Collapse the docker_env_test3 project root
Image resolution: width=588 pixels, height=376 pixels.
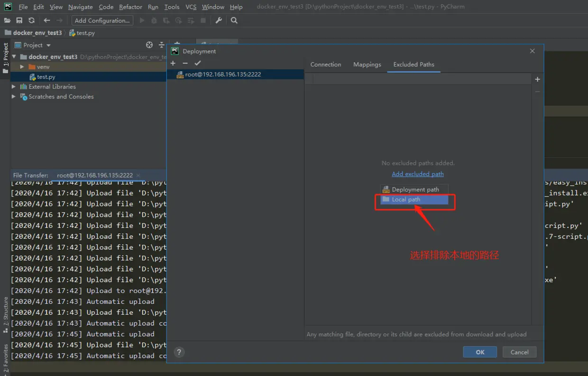tap(14, 56)
